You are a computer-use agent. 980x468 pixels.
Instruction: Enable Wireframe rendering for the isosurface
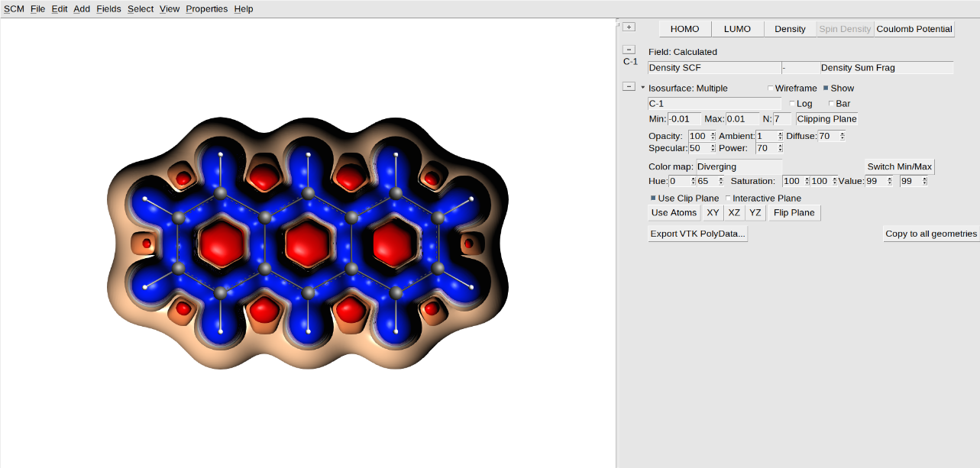point(771,88)
